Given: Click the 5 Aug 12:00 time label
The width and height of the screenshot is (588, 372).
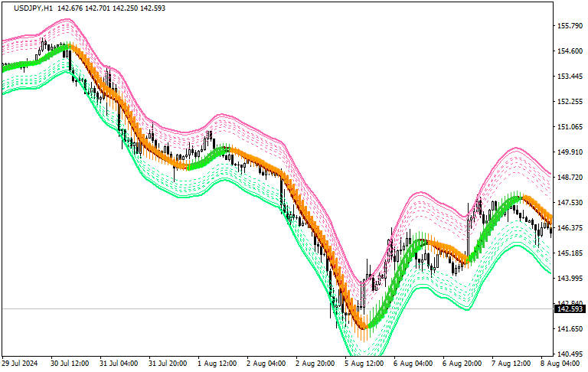Looking at the screenshot, I should pyautogui.click(x=364, y=364).
